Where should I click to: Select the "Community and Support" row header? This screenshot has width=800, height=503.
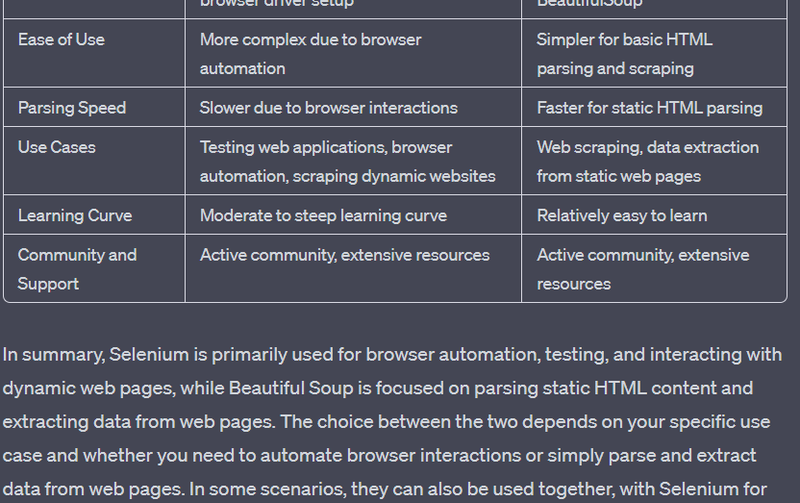[77, 269]
